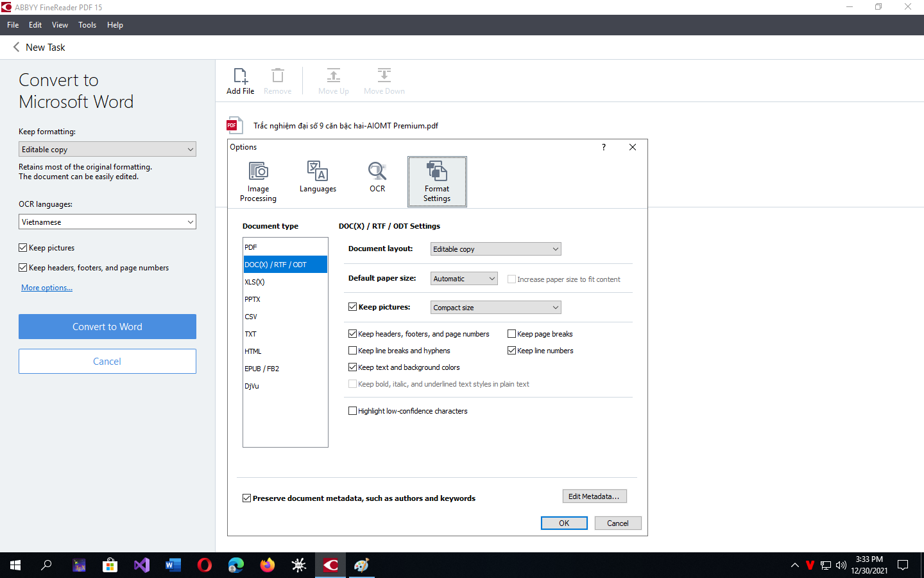Expand Keep formatting dropdown in left panel

coord(107,149)
